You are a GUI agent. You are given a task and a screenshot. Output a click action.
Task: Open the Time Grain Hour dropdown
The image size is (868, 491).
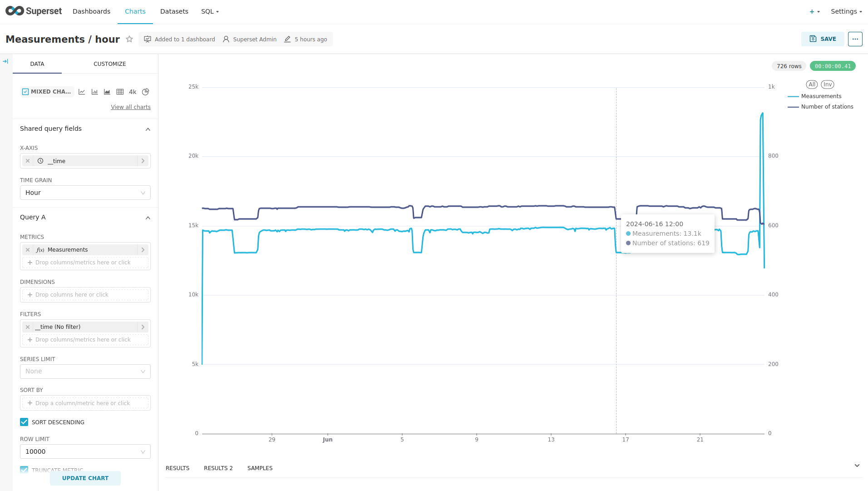click(x=85, y=193)
